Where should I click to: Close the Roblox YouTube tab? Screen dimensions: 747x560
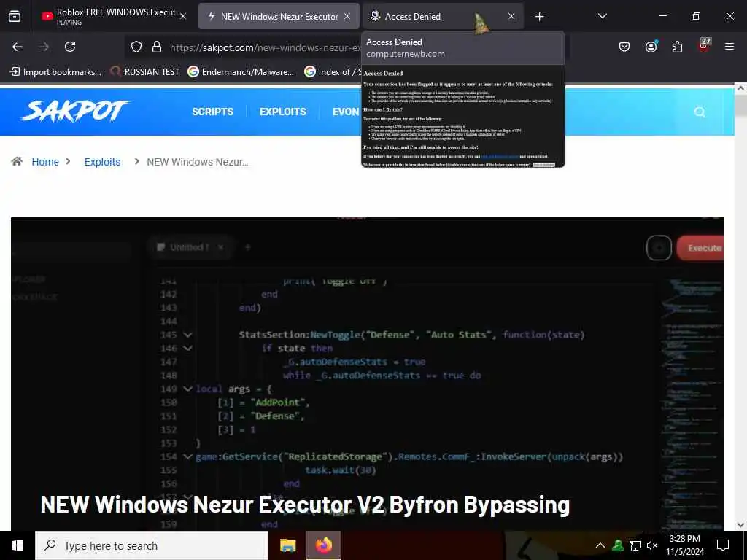tap(183, 16)
